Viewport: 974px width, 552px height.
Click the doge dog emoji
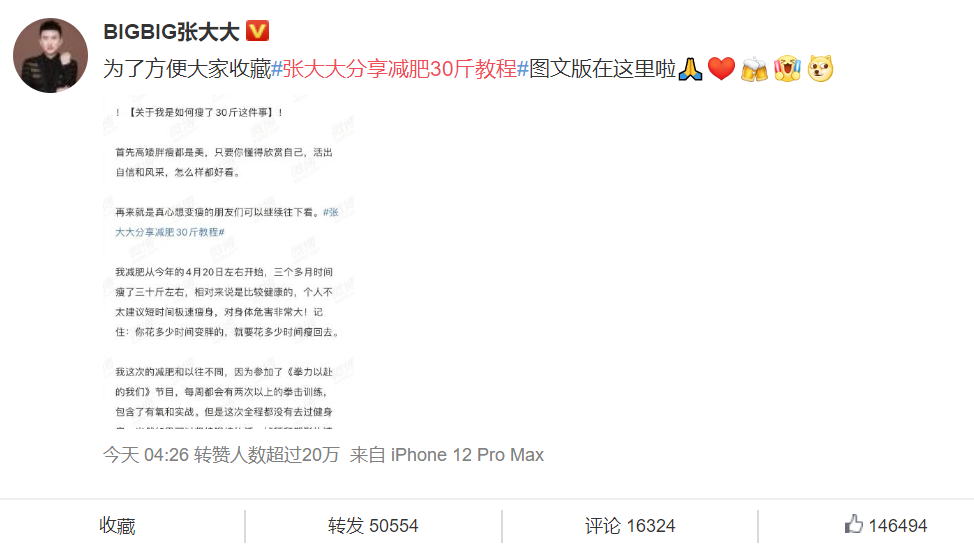point(820,69)
